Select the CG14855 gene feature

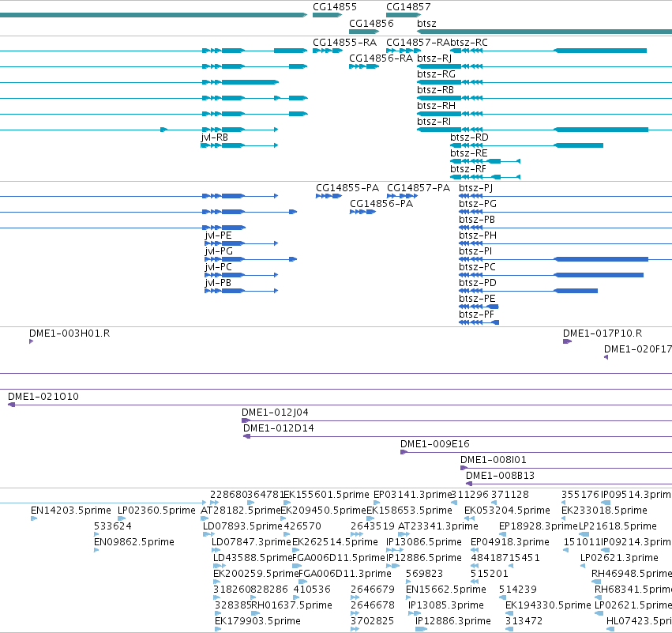(x=327, y=15)
